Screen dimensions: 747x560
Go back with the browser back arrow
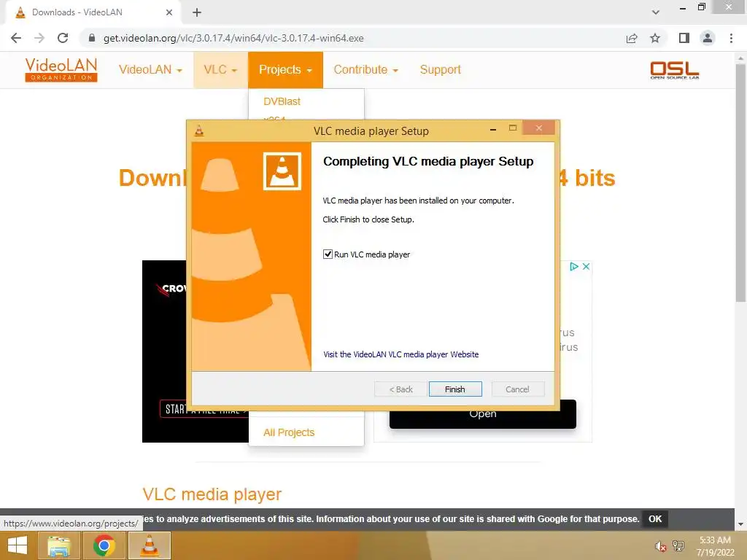point(16,38)
